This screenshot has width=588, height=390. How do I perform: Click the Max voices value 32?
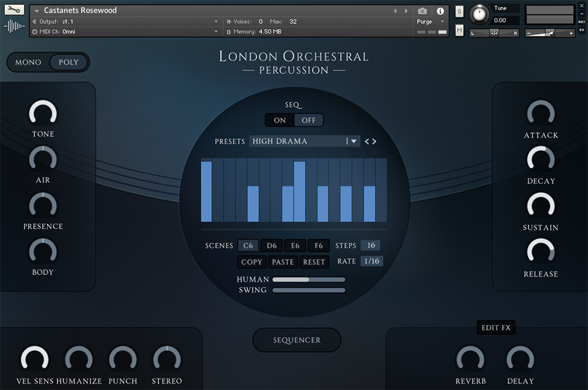(x=293, y=22)
